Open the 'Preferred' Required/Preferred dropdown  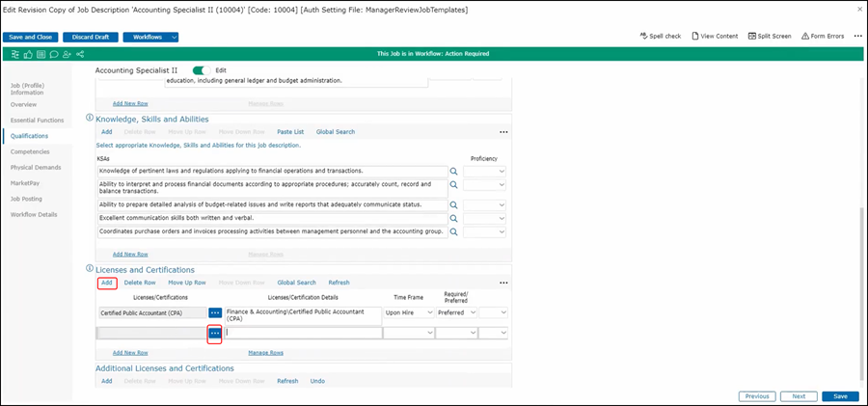(457, 312)
